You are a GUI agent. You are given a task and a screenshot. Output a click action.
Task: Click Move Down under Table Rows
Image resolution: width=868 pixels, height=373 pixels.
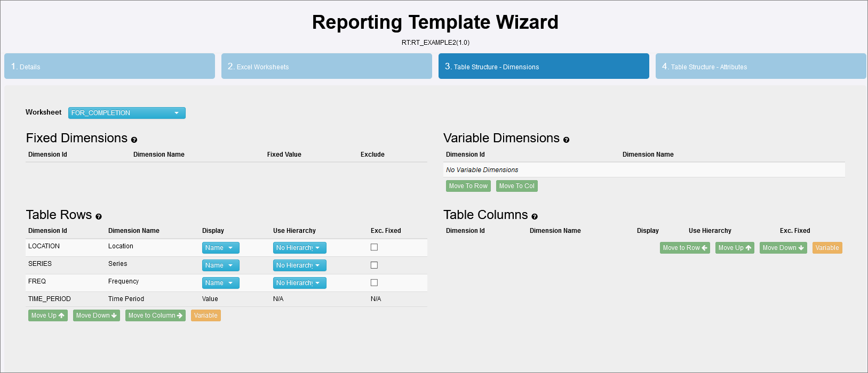click(96, 315)
